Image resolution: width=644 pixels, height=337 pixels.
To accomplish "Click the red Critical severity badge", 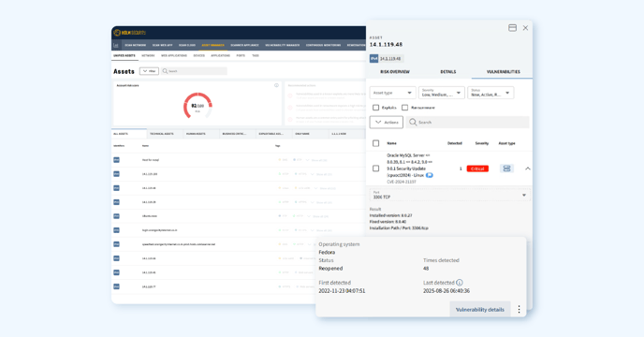I will [x=477, y=168].
